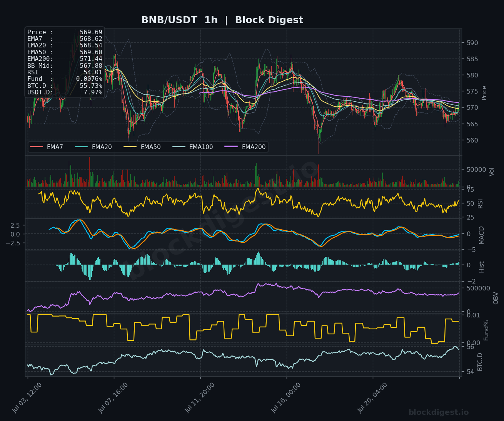Click the EMA7 legend entry
The width and height of the screenshot is (504, 421).
[x=47, y=147]
